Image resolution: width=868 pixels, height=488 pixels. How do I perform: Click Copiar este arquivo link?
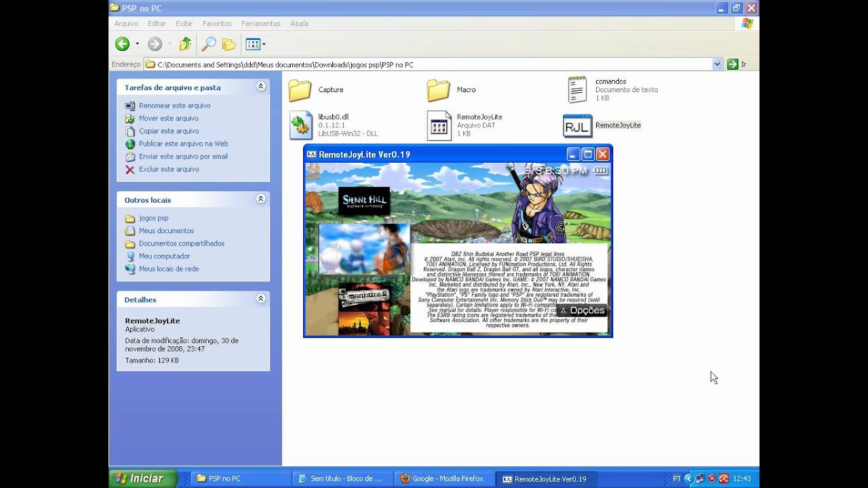tap(169, 131)
